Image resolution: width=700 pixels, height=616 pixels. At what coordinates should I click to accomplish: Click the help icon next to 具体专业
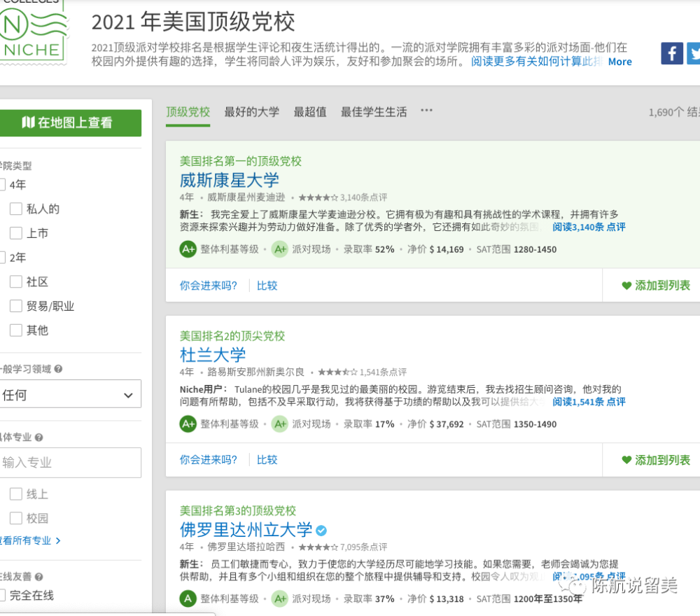(x=38, y=437)
